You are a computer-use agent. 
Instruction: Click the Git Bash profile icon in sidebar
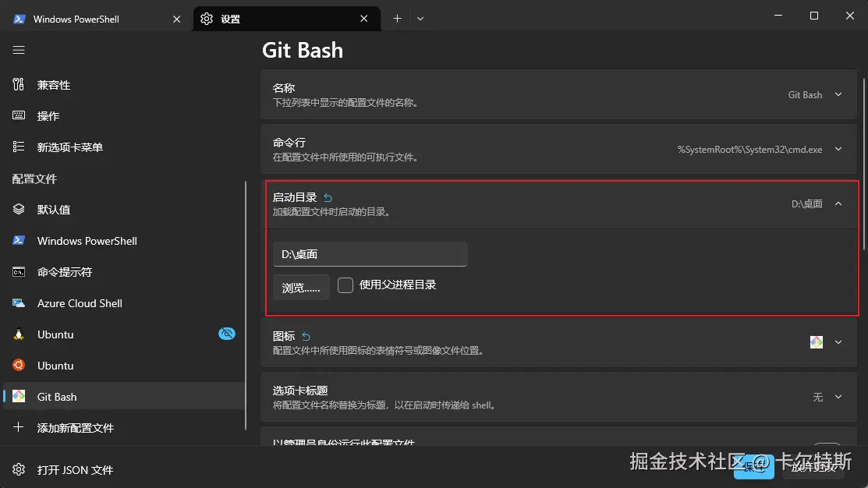point(19,396)
